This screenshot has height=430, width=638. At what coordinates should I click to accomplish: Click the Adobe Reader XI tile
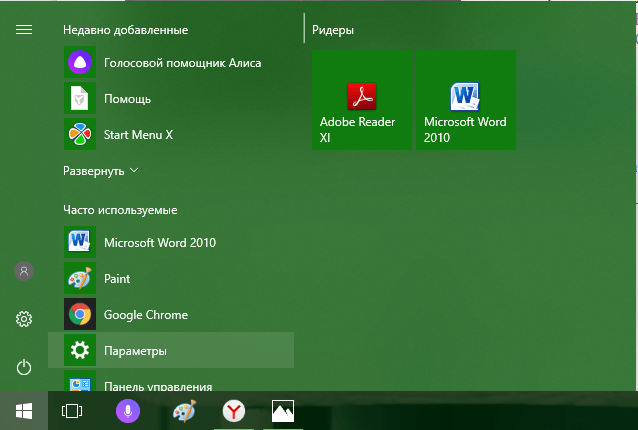(362, 100)
